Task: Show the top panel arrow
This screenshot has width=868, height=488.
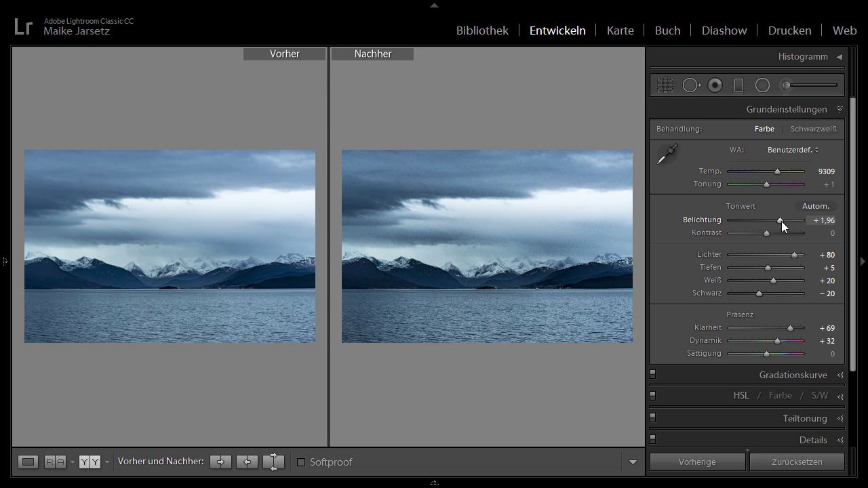Action: point(434,5)
